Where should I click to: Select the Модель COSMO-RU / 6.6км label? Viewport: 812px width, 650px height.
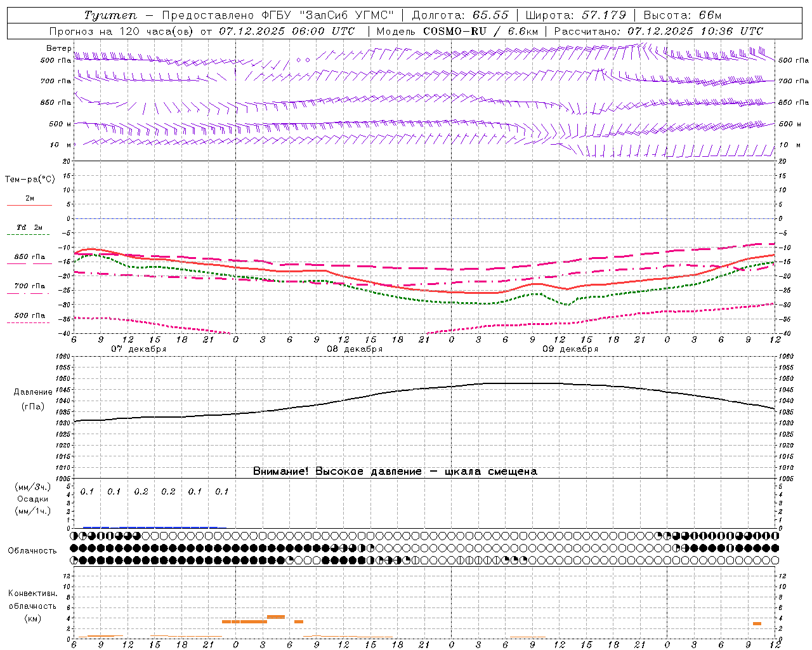(x=457, y=31)
